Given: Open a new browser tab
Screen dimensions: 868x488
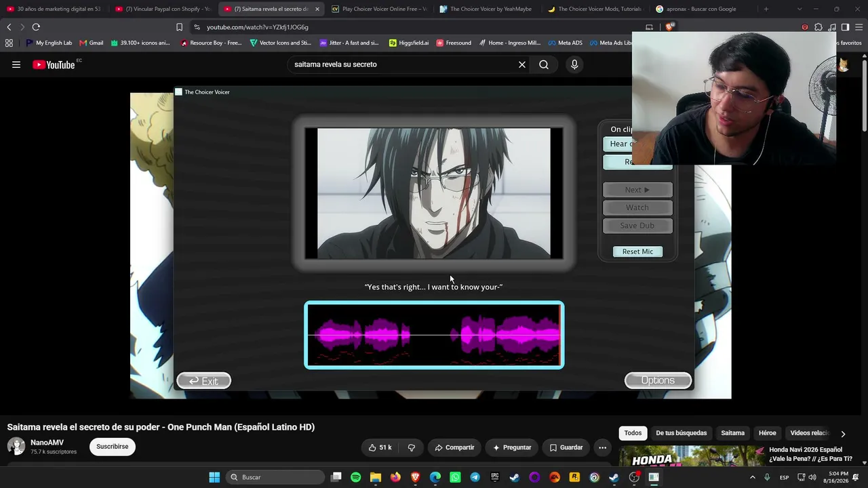Looking at the screenshot, I should (x=766, y=9).
